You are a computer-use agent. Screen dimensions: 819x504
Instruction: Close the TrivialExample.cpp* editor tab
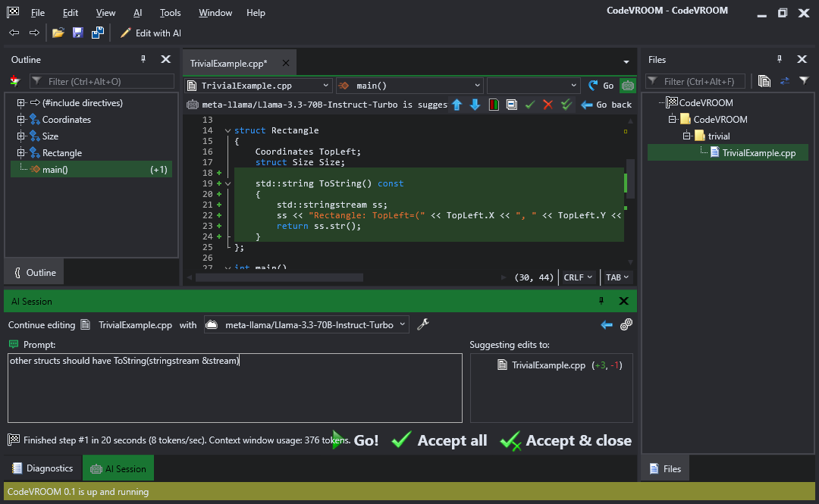coord(286,63)
